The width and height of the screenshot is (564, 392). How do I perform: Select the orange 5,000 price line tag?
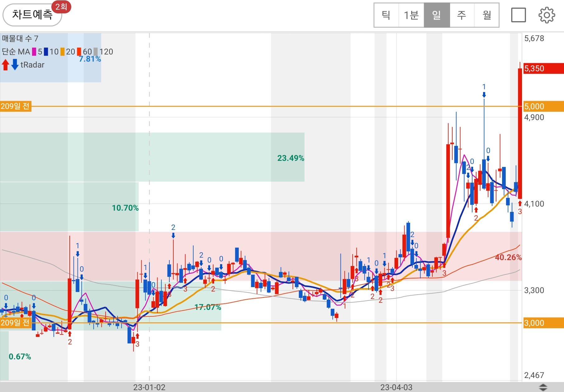543,106
